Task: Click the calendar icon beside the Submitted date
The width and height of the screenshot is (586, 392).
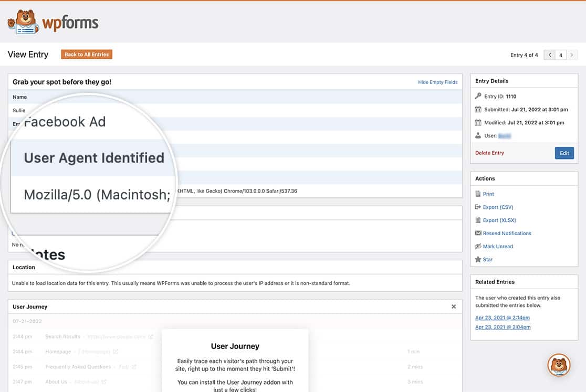Action: [479, 109]
